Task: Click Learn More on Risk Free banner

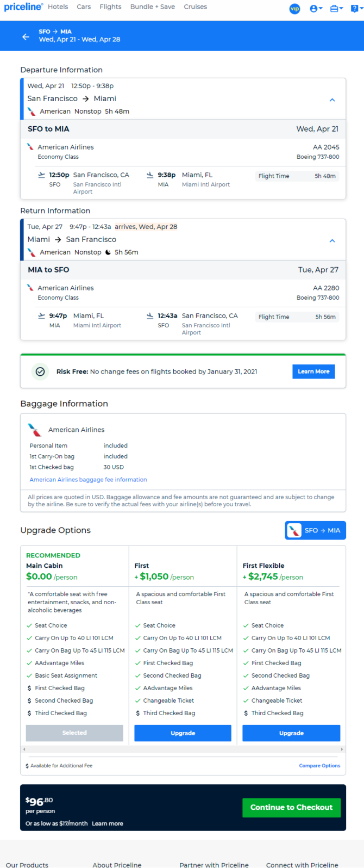Action: coord(313,371)
